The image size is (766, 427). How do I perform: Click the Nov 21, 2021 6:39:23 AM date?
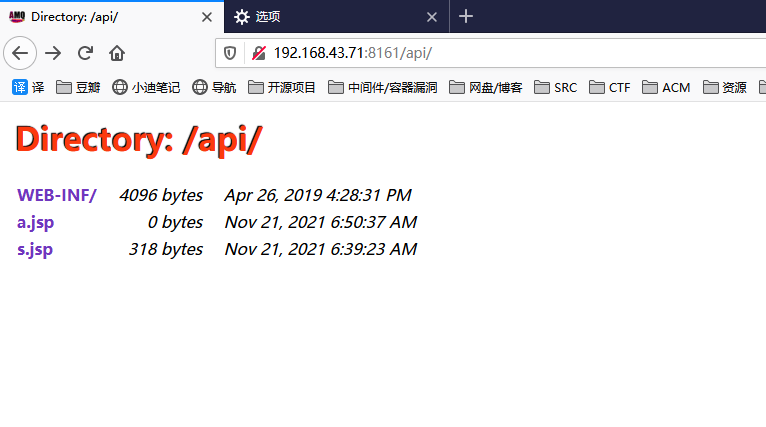click(x=321, y=250)
